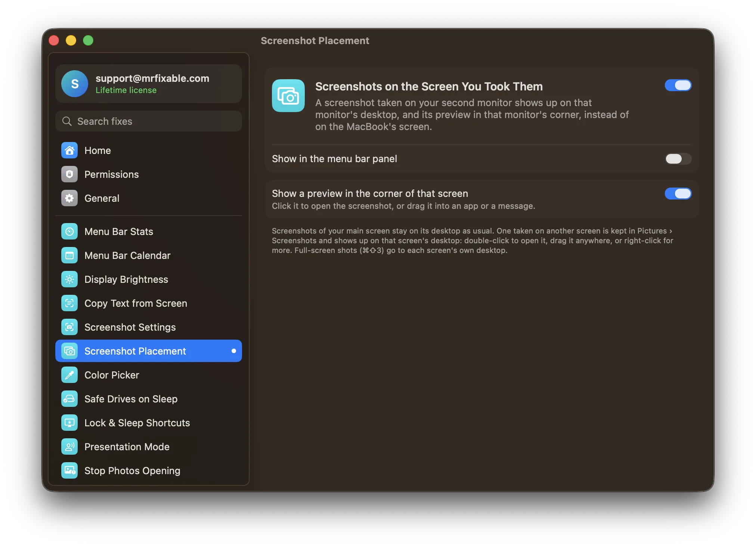The image size is (756, 547).
Task: Click the Screenshot Settings icon
Action: point(69,327)
